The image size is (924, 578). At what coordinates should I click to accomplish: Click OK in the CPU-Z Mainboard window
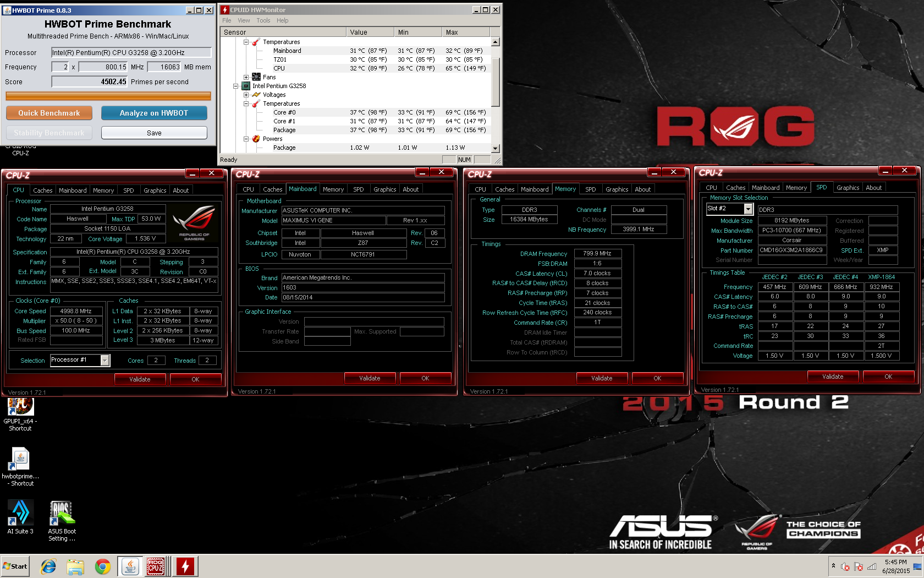tap(425, 378)
